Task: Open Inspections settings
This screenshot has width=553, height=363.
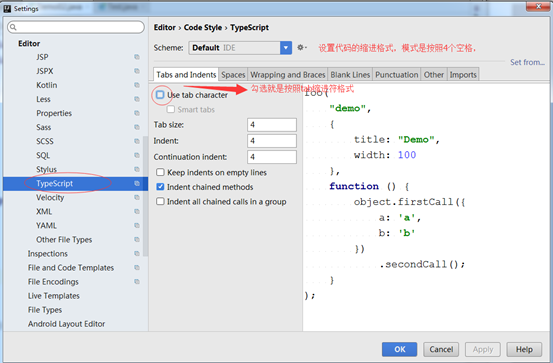Action: (48, 254)
